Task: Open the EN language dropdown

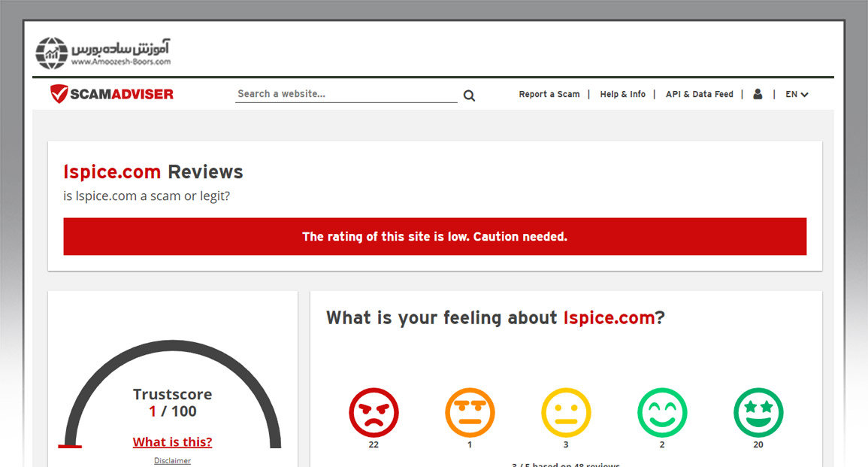Action: (797, 95)
